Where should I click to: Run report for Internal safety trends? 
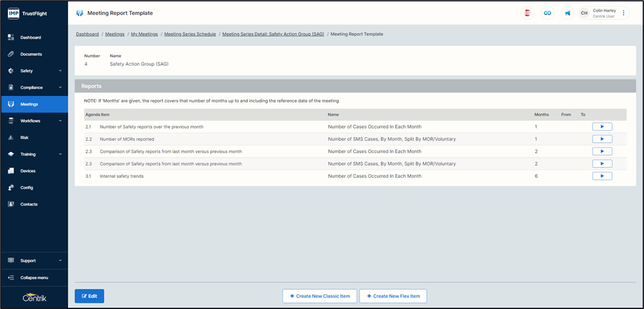pyautogui.click(x=602, y=176)
